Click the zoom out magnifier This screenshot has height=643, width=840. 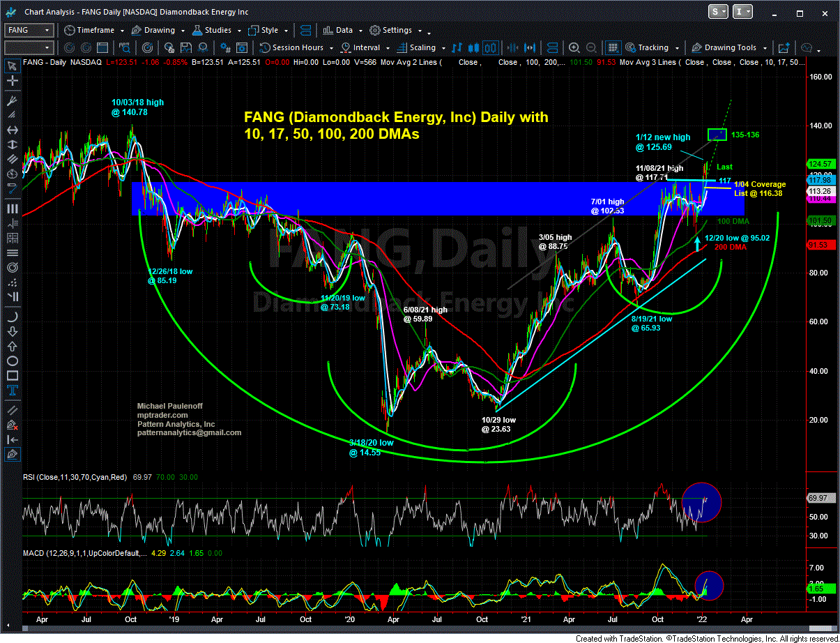pyautogui.click(x=590, y=47)
